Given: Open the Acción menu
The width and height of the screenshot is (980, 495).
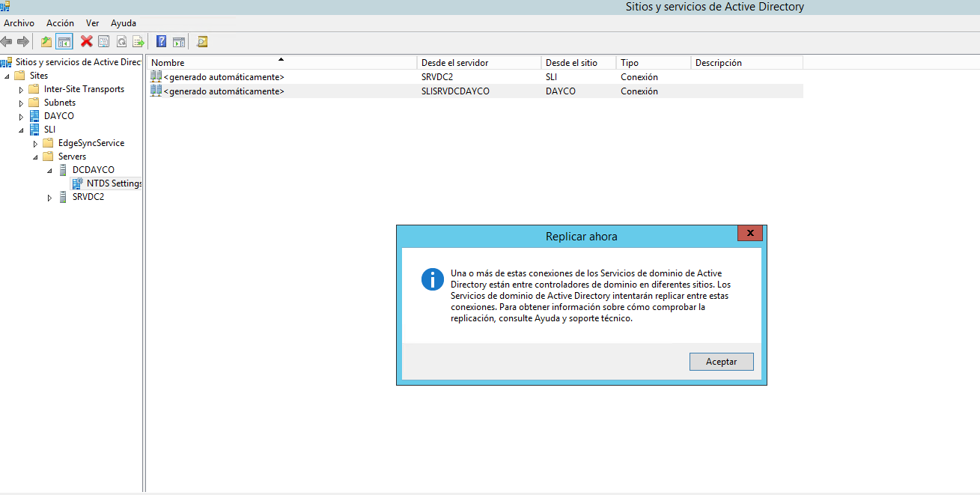Looking at the screenshot, I should point(60,23).
